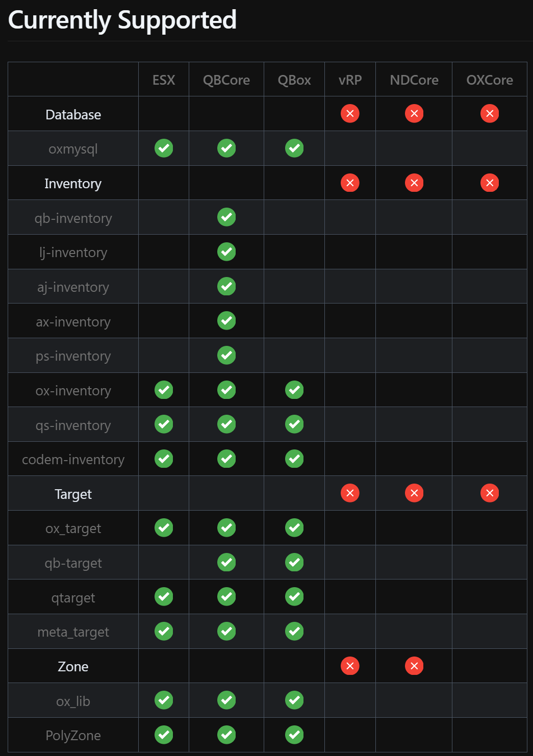Click the red X for Inventory under OXCore
533x756 pixels.
pos(490,183)
